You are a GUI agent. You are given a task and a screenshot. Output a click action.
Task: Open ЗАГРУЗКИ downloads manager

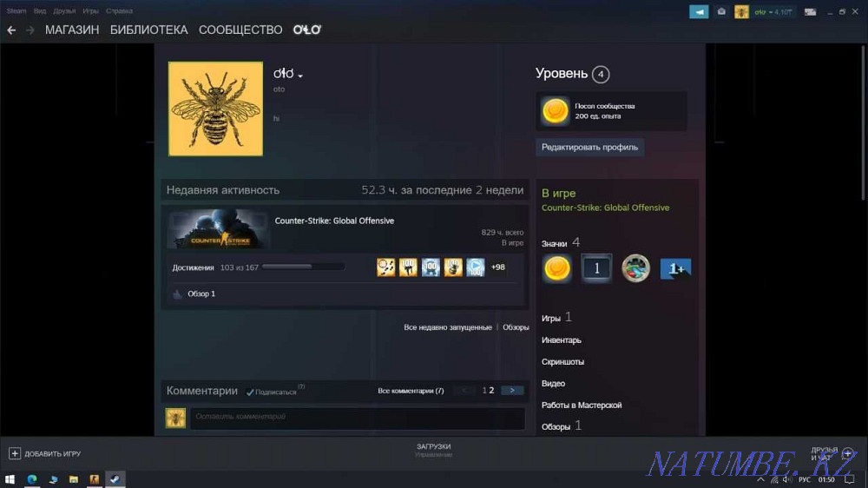coord(433,451)
